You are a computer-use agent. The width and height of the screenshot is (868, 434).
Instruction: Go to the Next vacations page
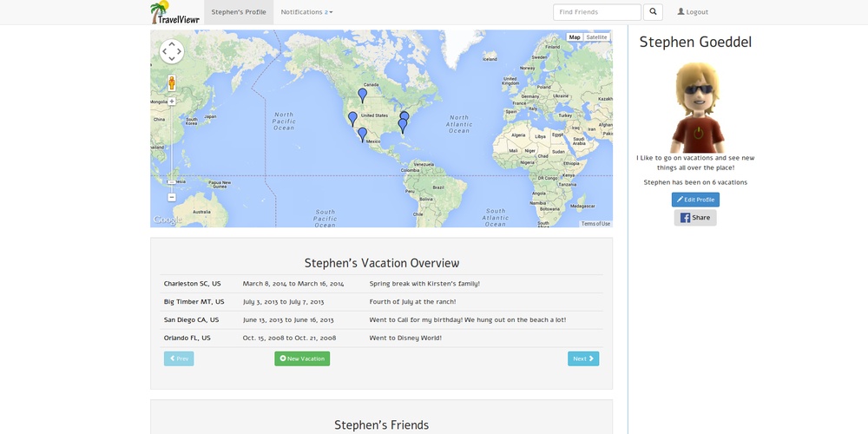point(583,358)
